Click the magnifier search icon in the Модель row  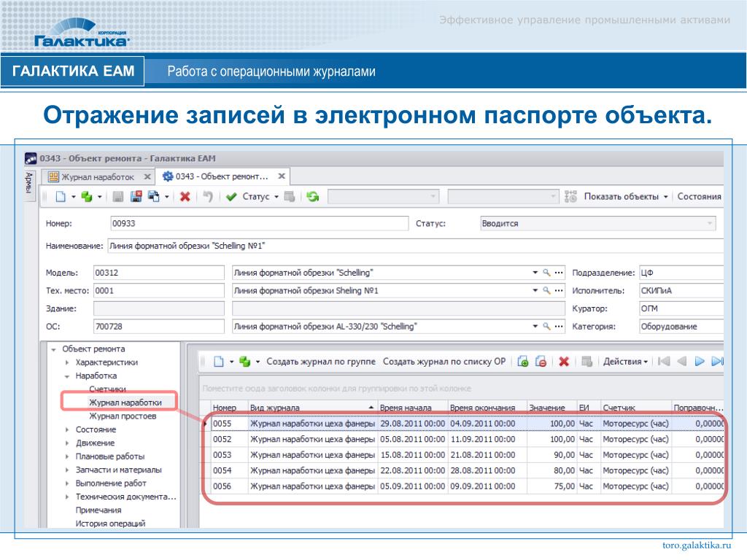[546, 273]
